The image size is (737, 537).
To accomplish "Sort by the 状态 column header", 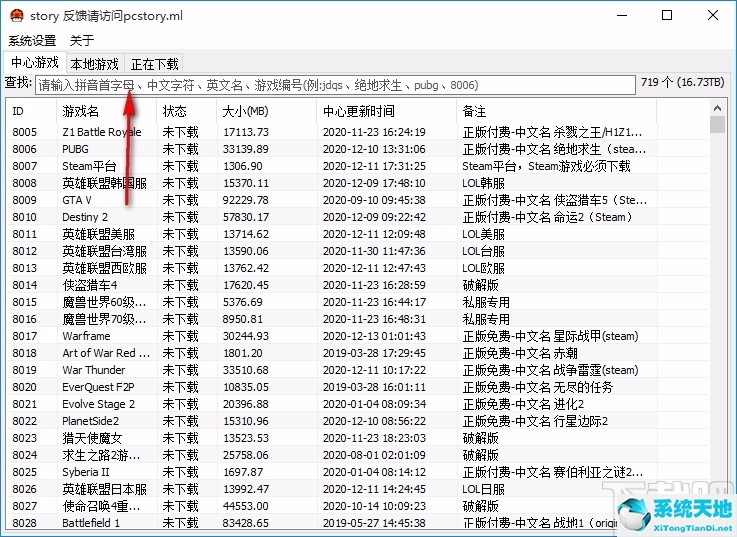I will [x=187, y=111].
